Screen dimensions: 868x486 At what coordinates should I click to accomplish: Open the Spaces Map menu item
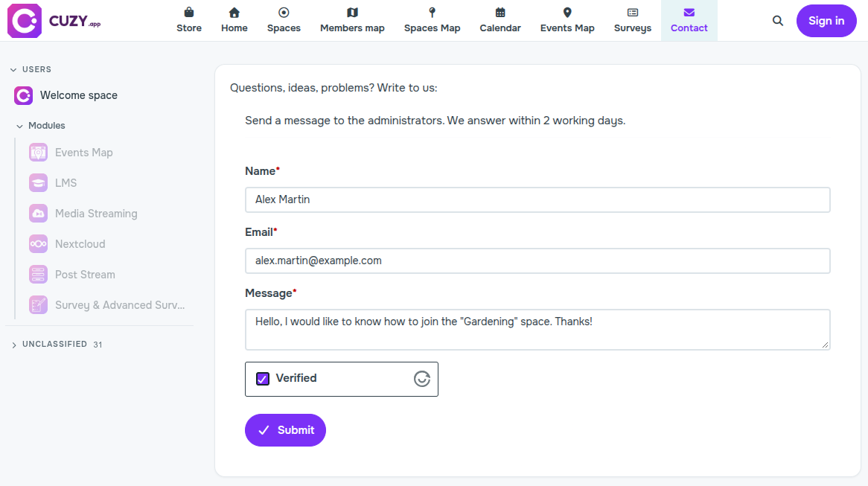point(432,21)
